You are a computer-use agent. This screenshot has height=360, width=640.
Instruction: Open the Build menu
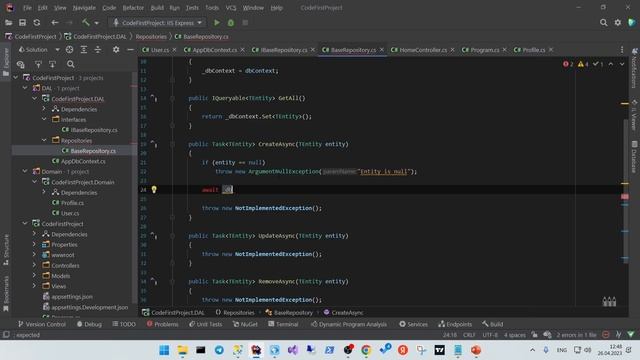(157, 8)
